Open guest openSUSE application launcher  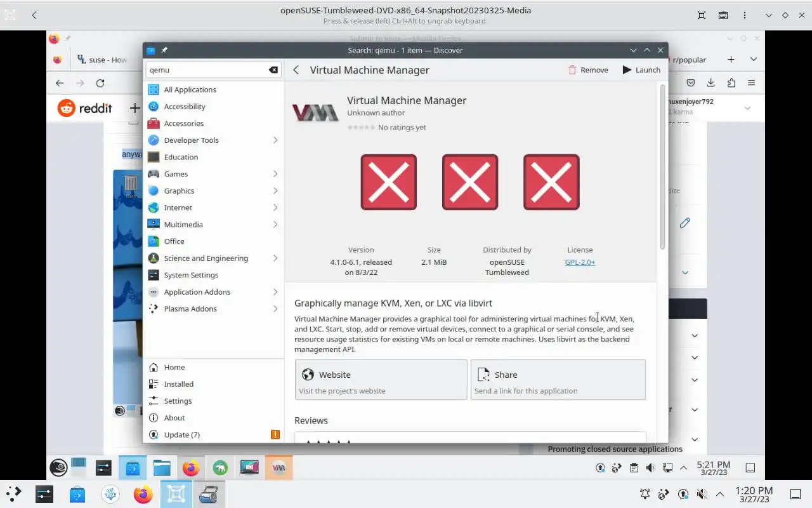58,469
